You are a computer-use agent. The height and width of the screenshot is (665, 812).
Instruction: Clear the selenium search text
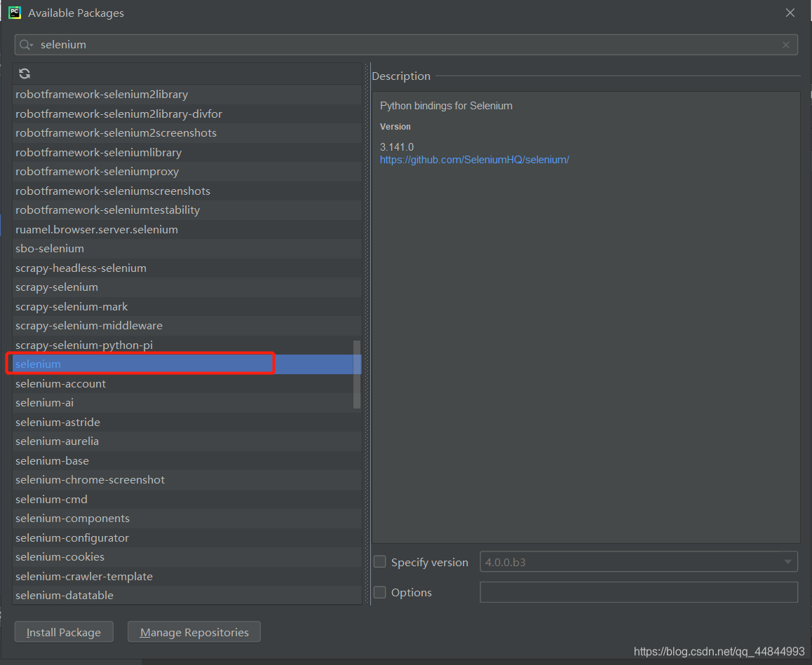point(785,45)
